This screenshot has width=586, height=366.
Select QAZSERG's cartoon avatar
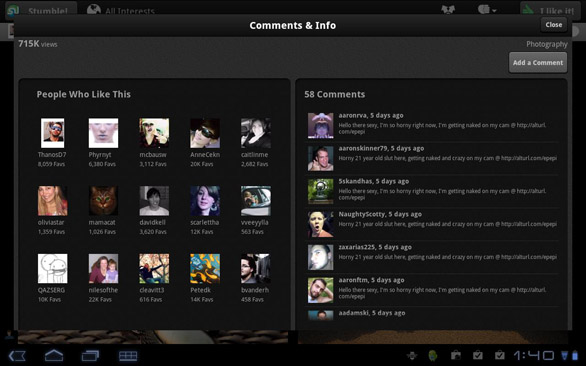pos(52,268)
